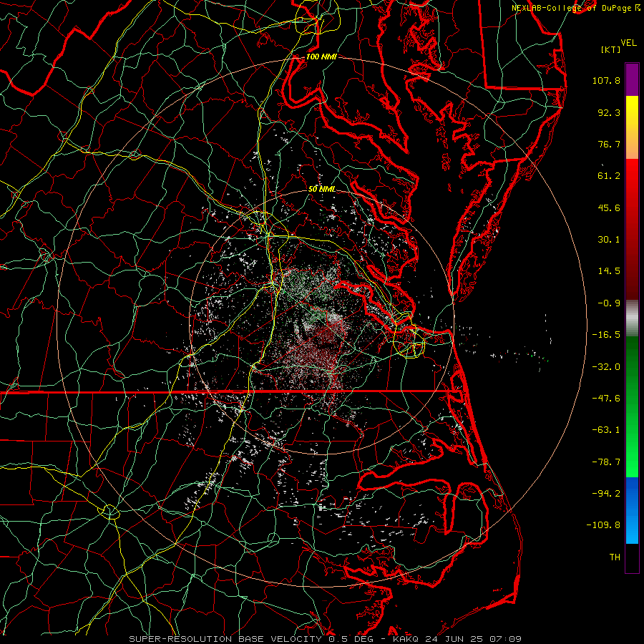
Task: Click the [KT] units label
Action: coord(610,49)
